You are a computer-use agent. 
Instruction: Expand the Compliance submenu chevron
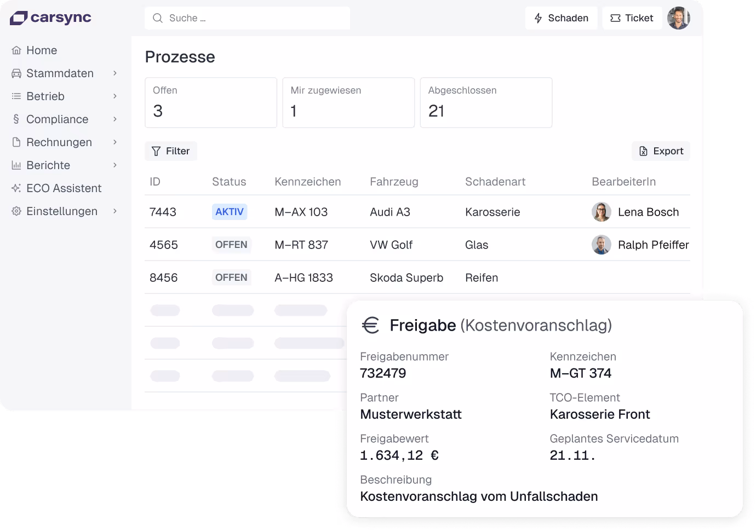coord(115,119)
